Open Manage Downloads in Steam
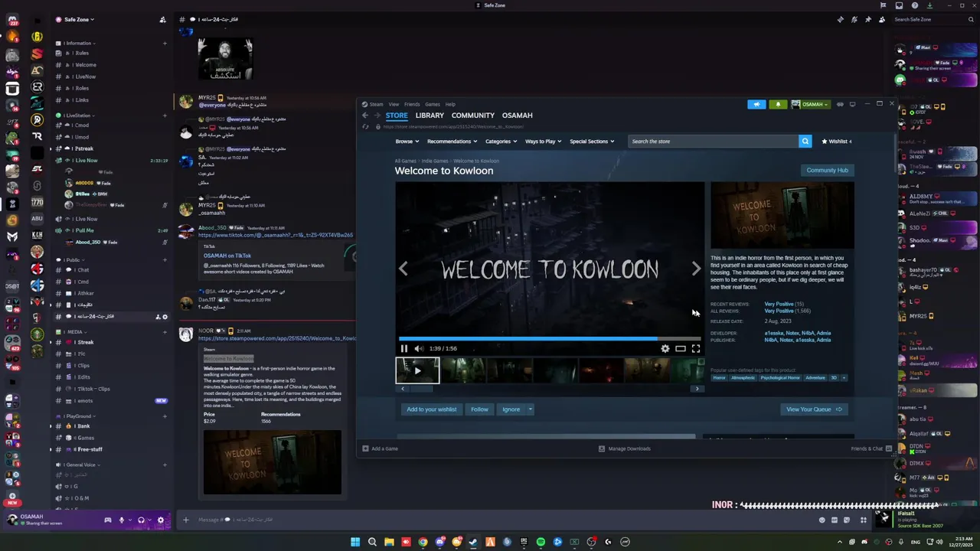The image size is (980, 551). coord(625,448)
